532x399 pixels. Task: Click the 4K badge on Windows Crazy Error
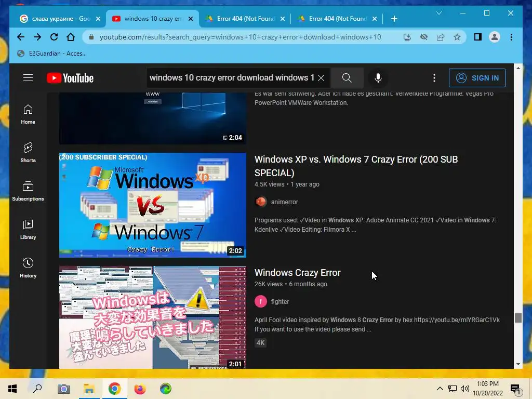261,343
